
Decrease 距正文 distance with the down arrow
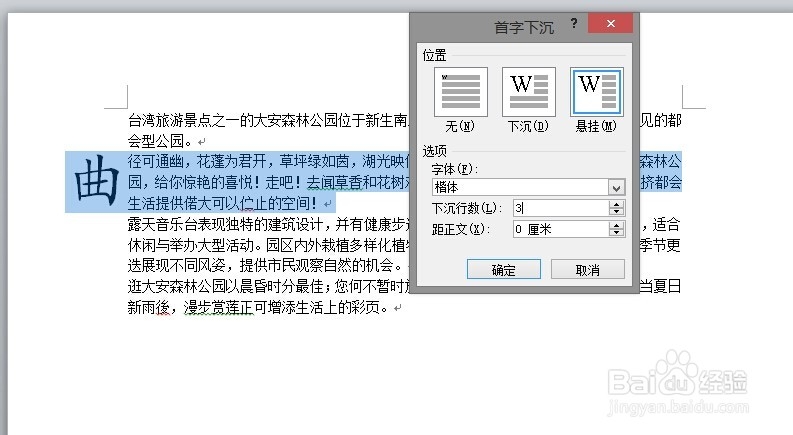(x=616, y=233)
